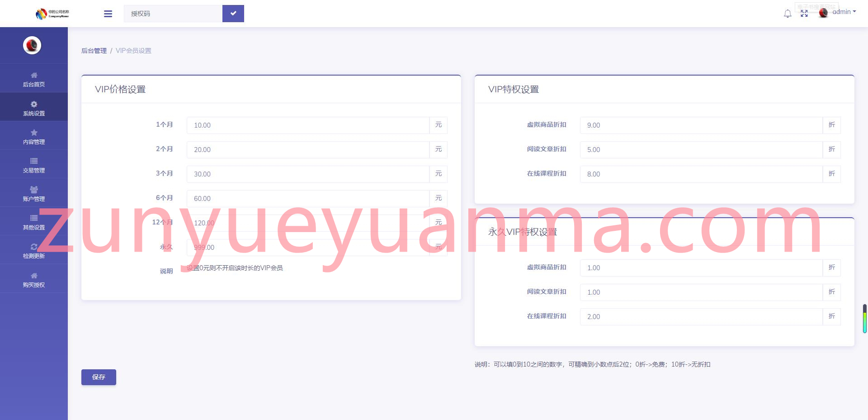Click the 后台管理 breadcrumb link
This screenshot has height=420, width=868.
click(94, 51)
